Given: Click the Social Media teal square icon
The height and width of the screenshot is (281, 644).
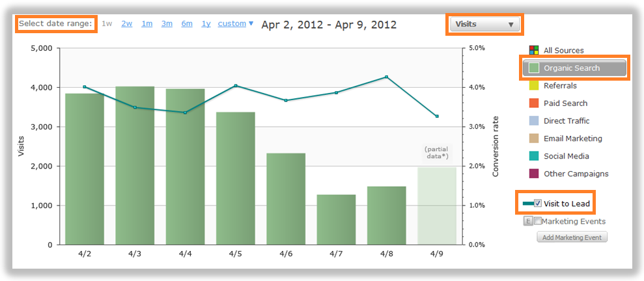Looking at the screenshot, I should 533,156.
